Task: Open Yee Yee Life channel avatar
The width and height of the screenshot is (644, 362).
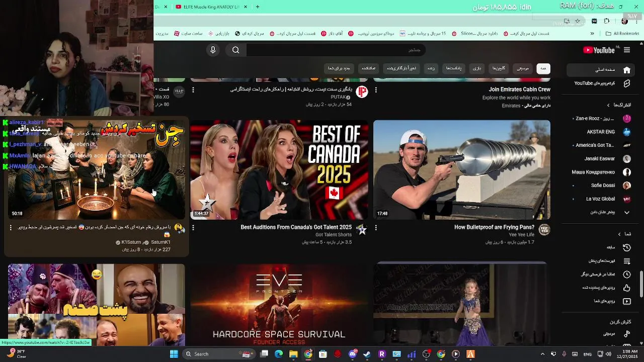Action: point(544,230)
